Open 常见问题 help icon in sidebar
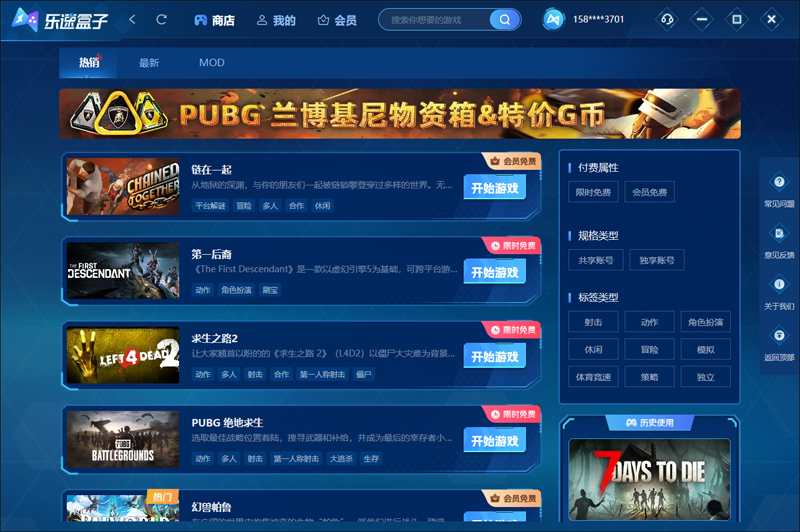This screenshot has height=532, width=800. (779, 182)
